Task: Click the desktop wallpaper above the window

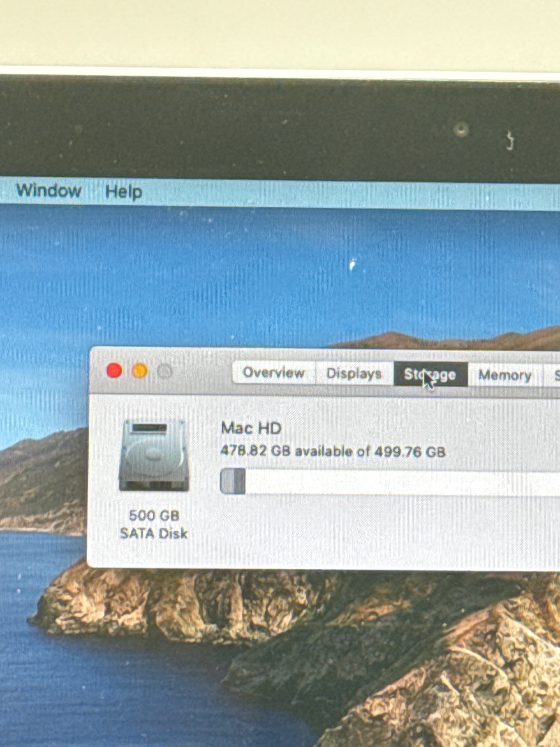Action: click(x=270, y=287)
